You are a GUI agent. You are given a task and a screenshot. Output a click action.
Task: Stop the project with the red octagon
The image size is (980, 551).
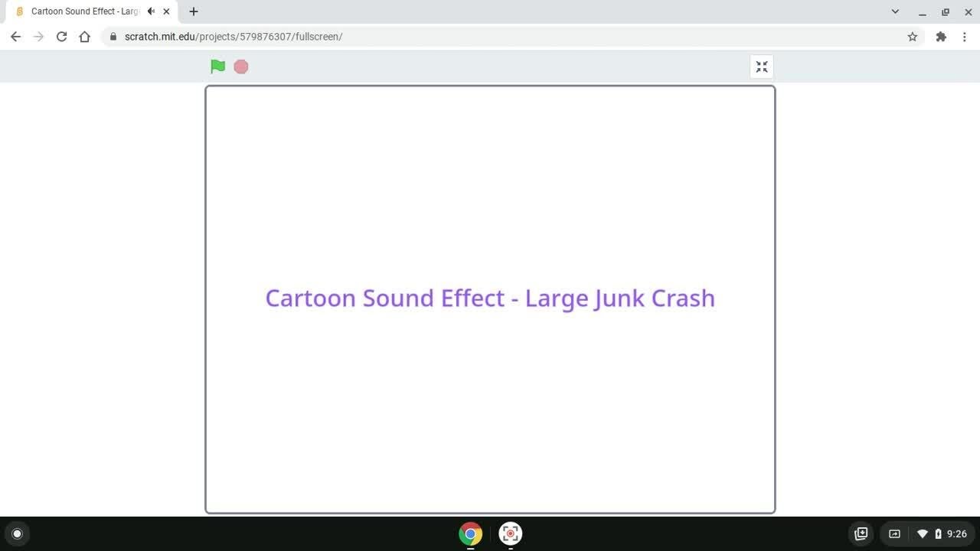(x=241, y=67)
